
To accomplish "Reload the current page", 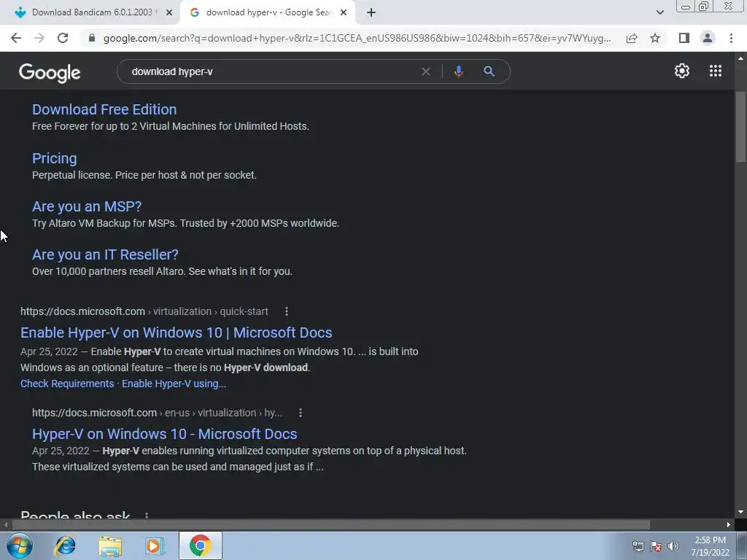I will click(x=63, y=38).
